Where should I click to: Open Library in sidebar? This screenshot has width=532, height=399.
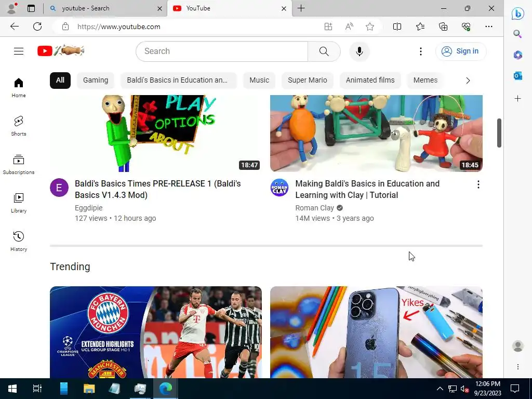19,203
